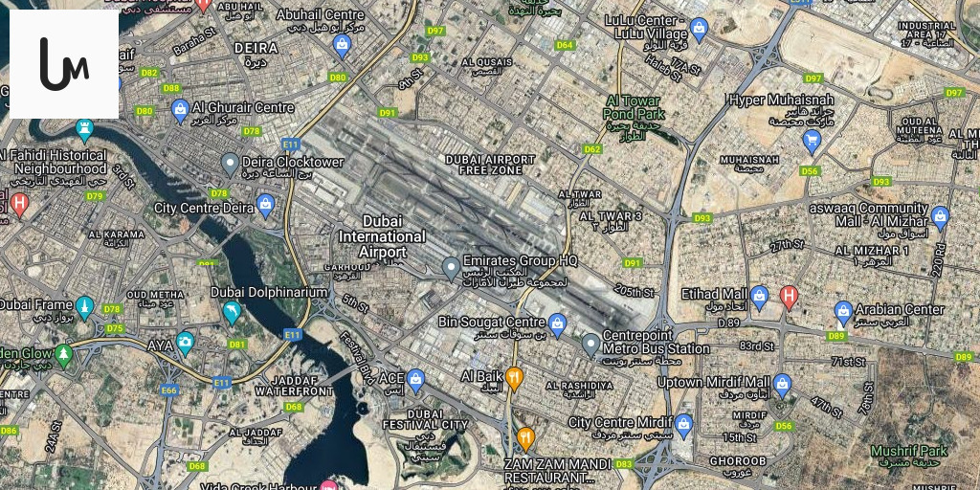
Task: Click the logo thumbnail in the corner
Action: click(x=64, y=64)
